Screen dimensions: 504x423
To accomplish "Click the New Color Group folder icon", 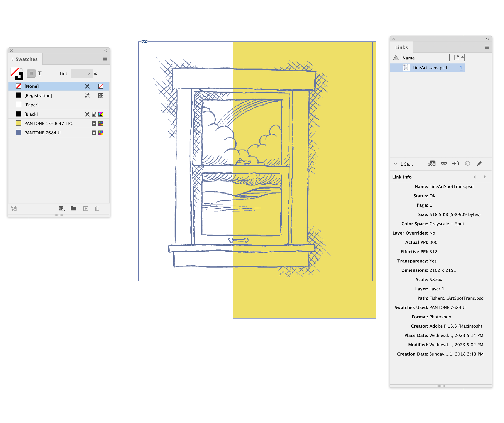I will pos(73,209).
